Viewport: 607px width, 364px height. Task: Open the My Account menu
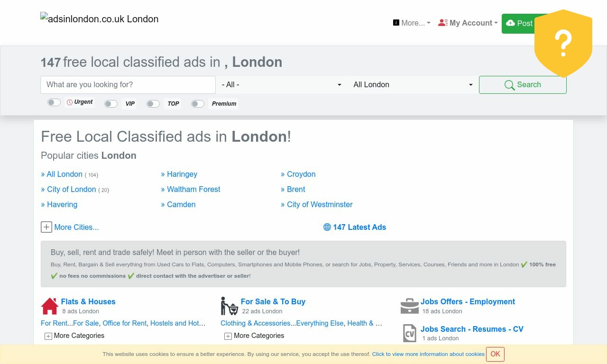(468, 23)
